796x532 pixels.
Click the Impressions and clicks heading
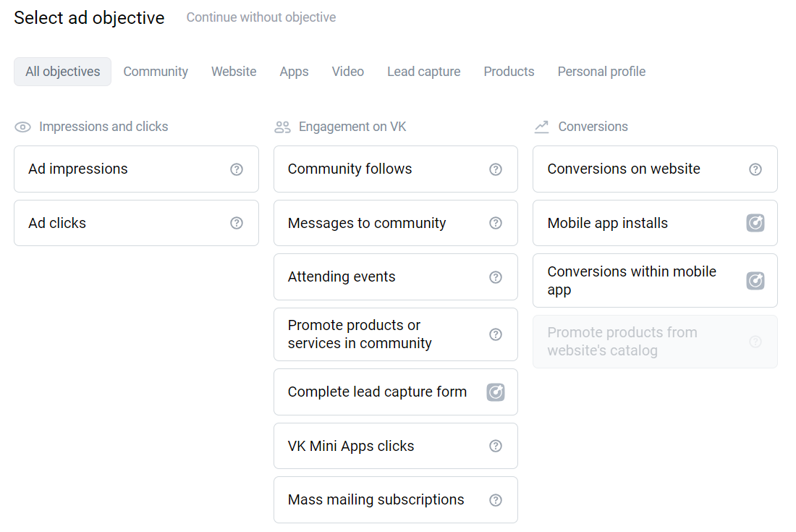pyautogui.click(x=103, y=127)
